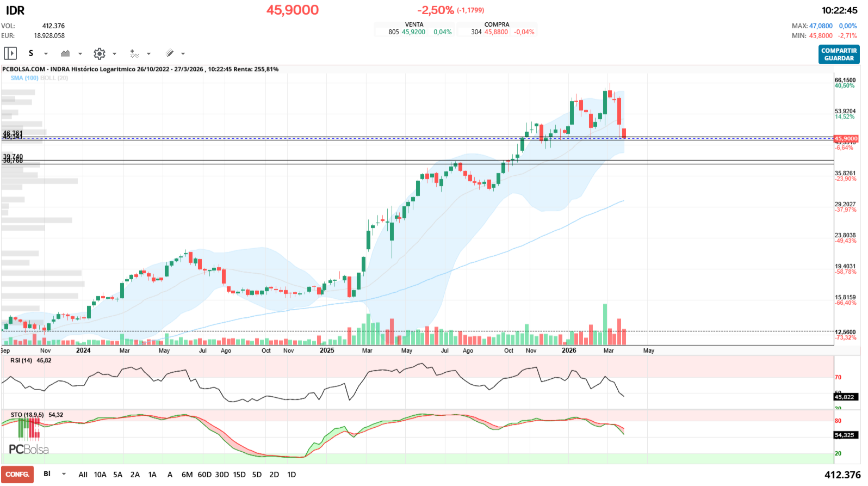The image size is (868, 486).
Task: Click the BI period selector
Action: pyautogui.click(x=47, y=474)
